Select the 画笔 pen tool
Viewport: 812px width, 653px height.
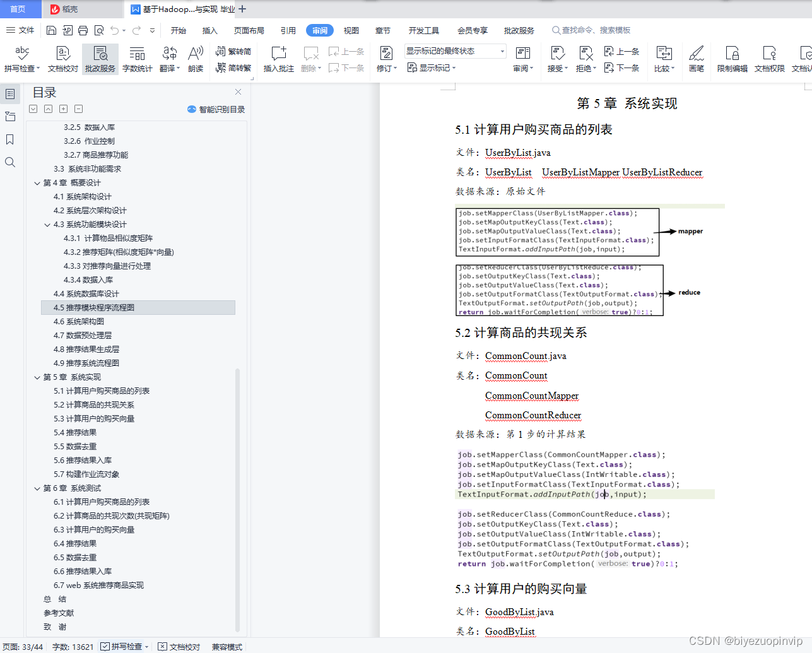697,59
